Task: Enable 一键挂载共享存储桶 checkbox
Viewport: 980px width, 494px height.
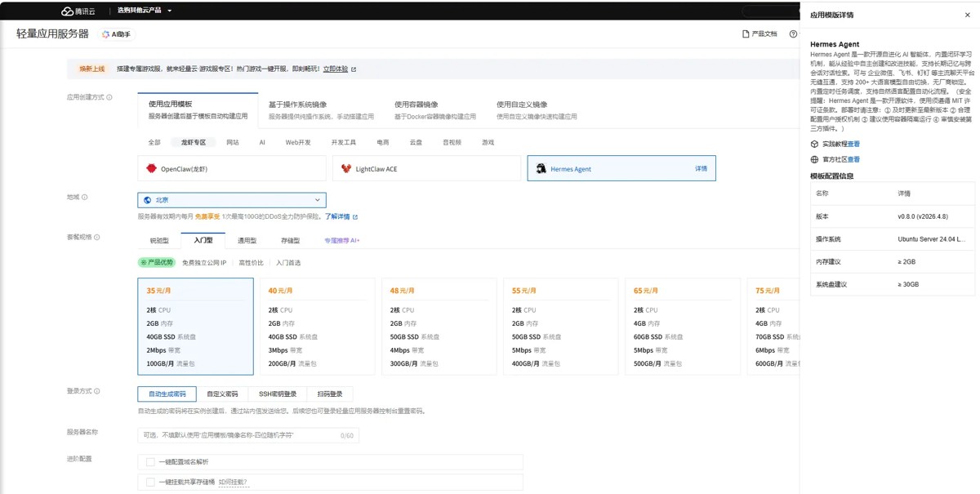Action: click(150, 483)
